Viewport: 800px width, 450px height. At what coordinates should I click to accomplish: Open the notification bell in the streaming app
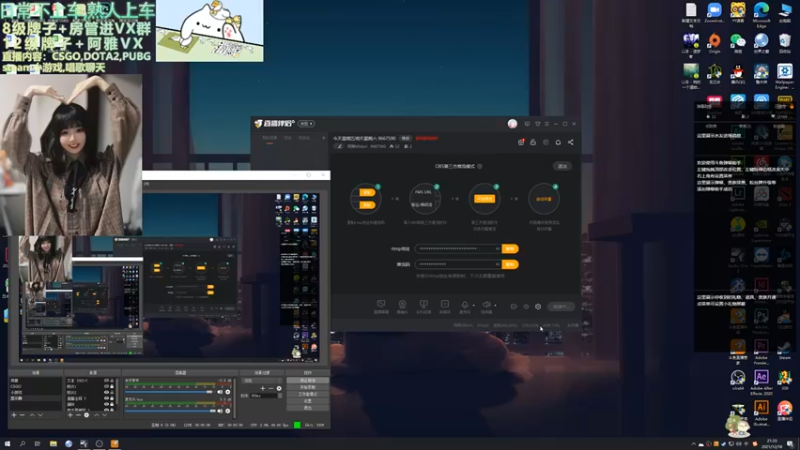point(558,142)
